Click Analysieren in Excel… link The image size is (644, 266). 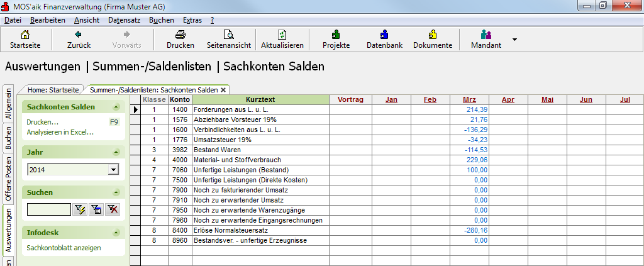coord(60,132)
